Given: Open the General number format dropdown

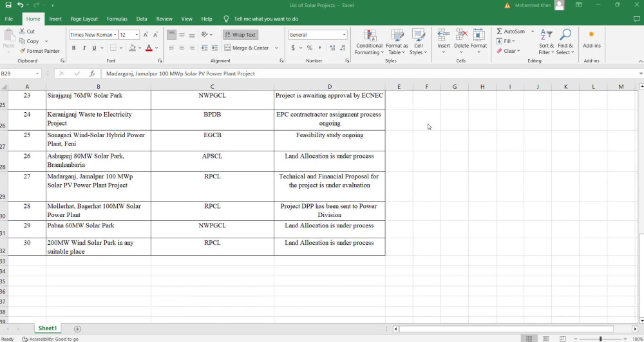Looking at the screenshot, I should [344, 35].
